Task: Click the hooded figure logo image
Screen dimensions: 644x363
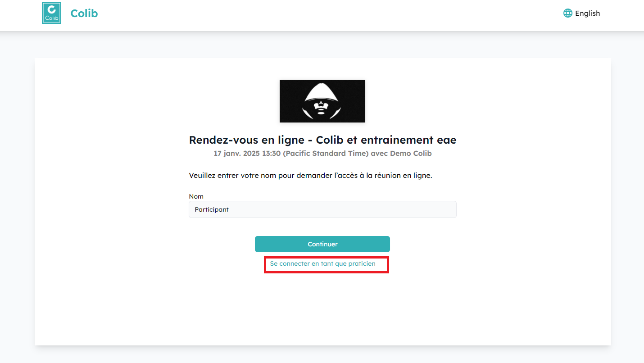Action: (x=322, y=101)
